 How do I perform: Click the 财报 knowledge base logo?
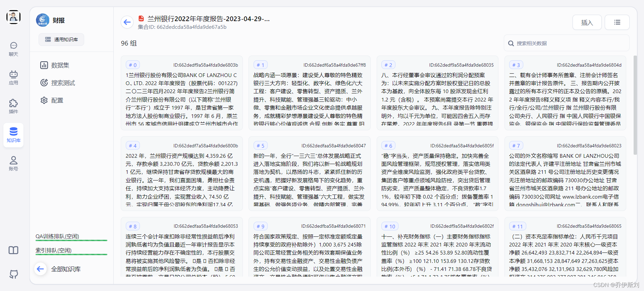[x=43, y=20]
